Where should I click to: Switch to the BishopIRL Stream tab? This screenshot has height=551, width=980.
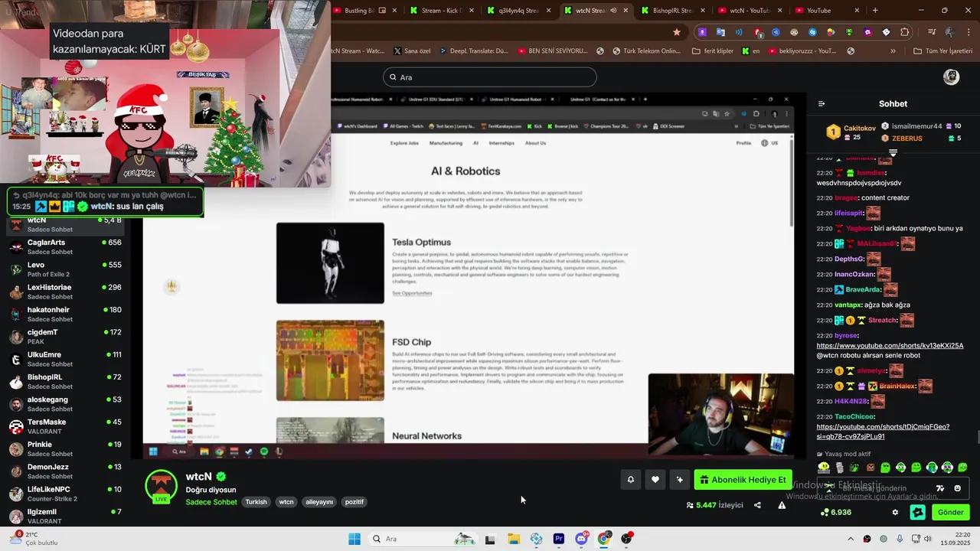(x=672, y=11)
